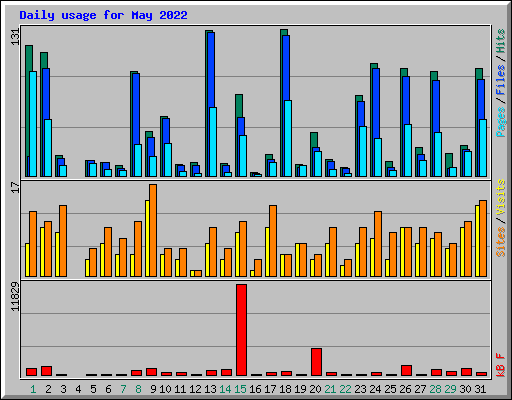512x400 pixels.
Task: Click green day label "29" on x-axis
Action: click(450, 389)
